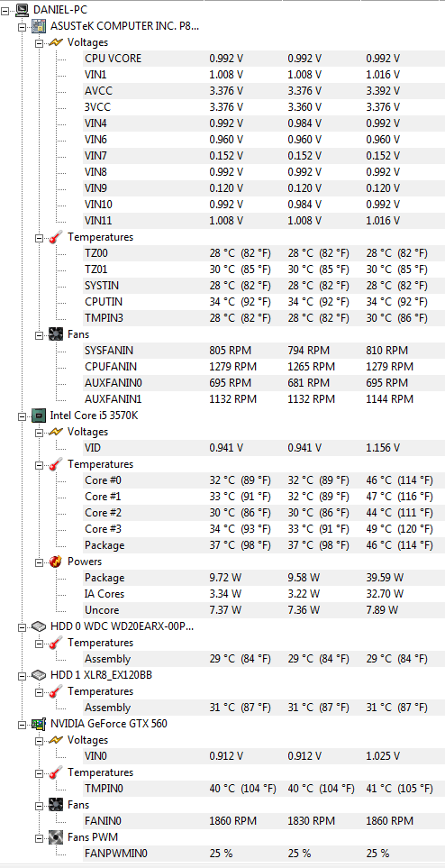Select the CPU VCORE voltage row
445x868 pixels.
[x=263, y=58]
